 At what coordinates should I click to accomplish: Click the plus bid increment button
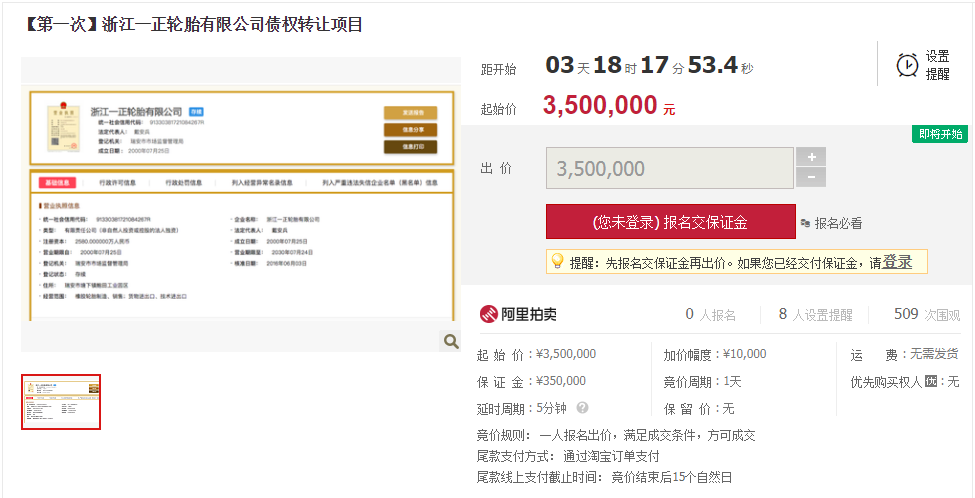[x=811, y=157]
